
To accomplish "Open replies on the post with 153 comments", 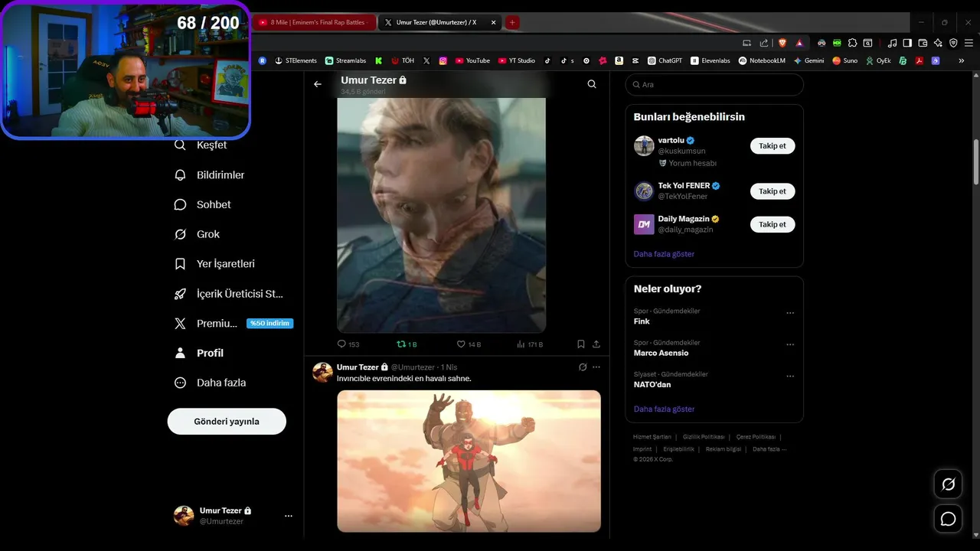I will tap(348, 344).
